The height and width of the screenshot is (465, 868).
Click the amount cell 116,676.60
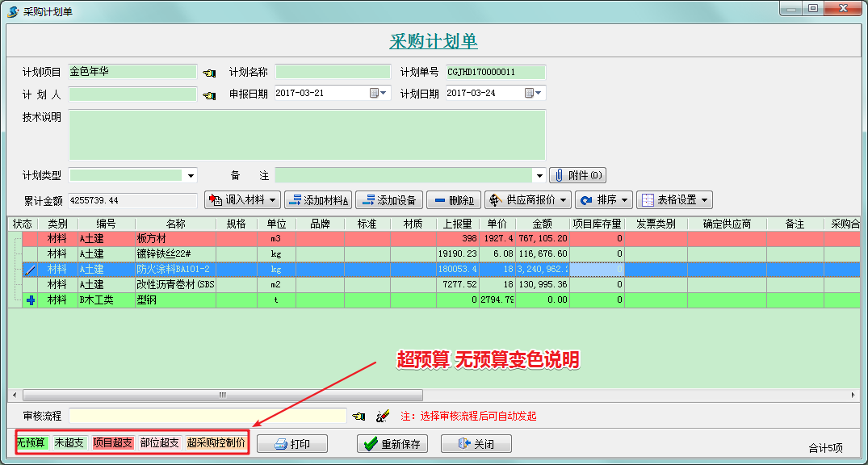(x=542, y=254)
